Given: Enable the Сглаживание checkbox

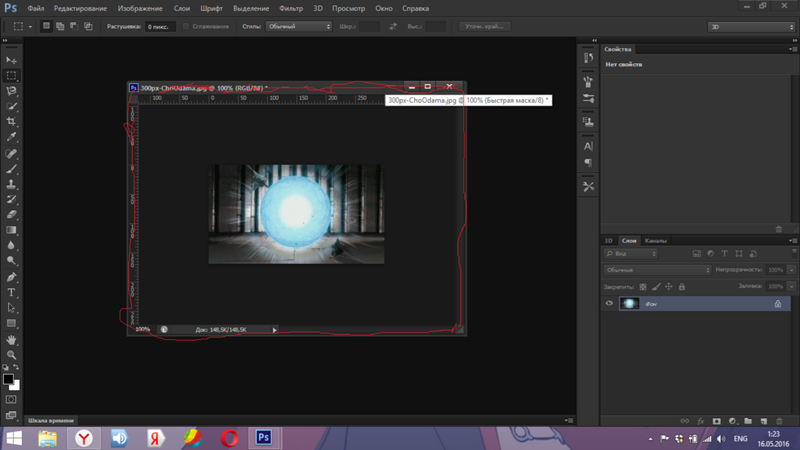Looking at the screenshot, I should point(186,27).
